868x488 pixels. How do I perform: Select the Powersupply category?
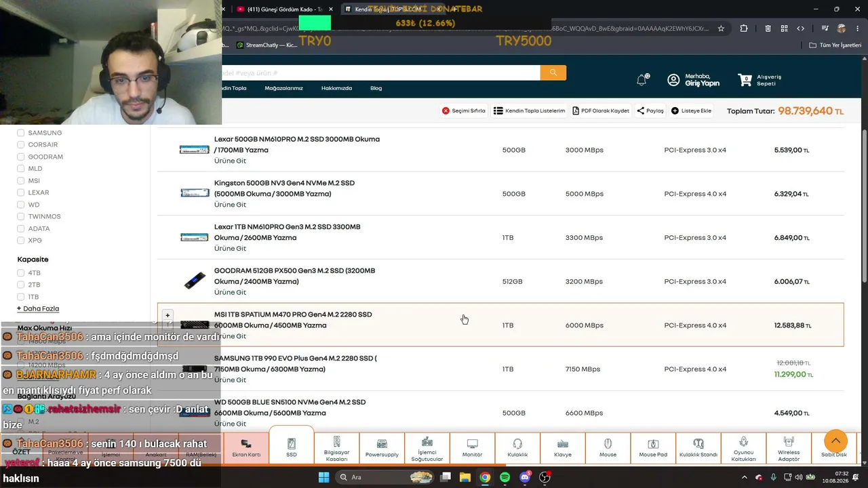click(x=382, y=448)
